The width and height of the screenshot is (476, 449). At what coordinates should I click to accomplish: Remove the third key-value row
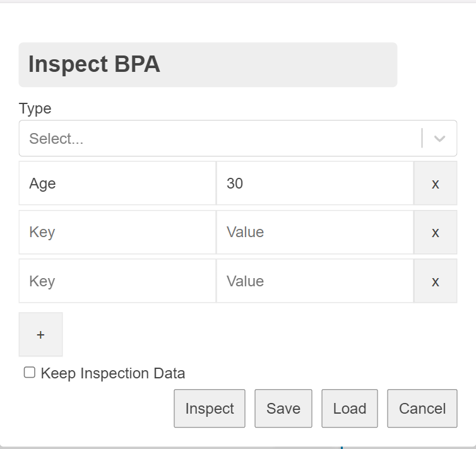[435, 281]
